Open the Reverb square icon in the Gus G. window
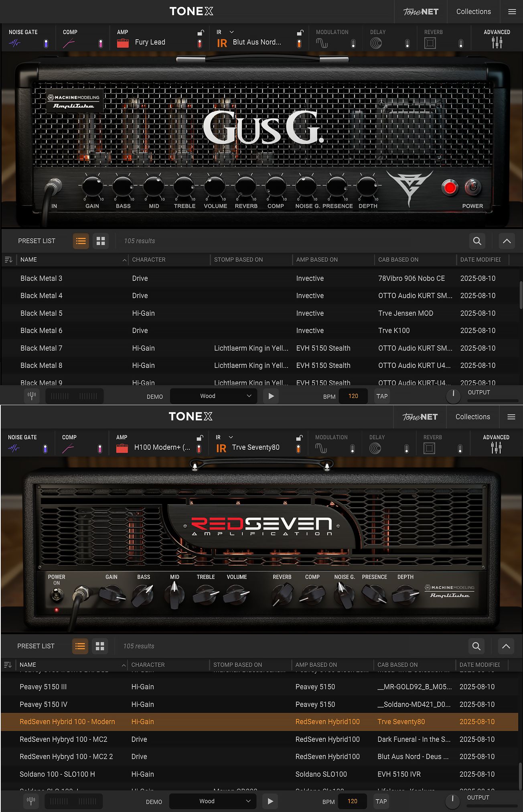Image resolution: width=523 pixels, height=812 pixels. [x=430, y=43]
